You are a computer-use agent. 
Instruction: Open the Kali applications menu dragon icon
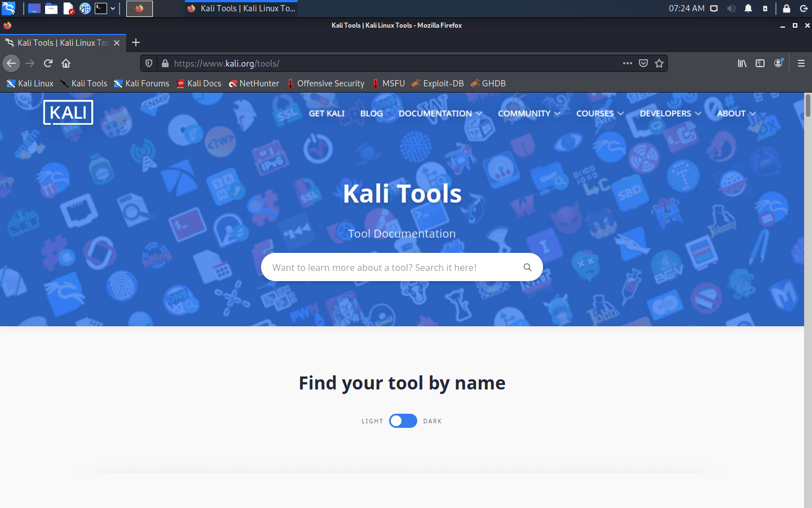tap(8, 8)
